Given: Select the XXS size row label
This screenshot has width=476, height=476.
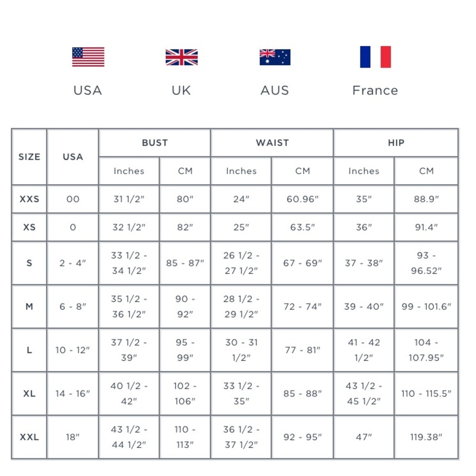Looking at the screenshot, I should [x=30, y=199].
